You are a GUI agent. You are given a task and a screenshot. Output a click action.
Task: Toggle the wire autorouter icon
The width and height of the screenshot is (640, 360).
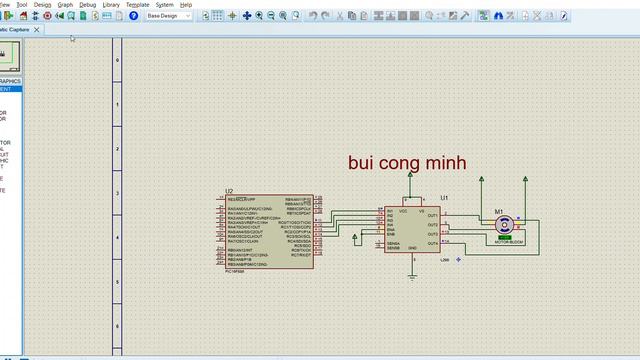[484, 16]
